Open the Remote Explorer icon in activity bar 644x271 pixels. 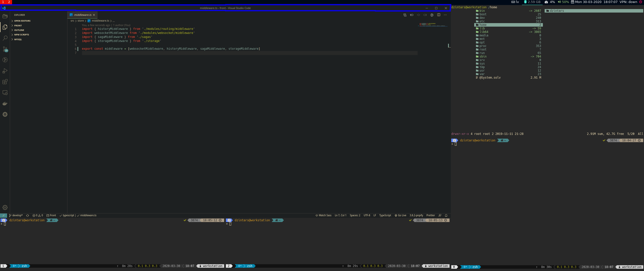5,93
